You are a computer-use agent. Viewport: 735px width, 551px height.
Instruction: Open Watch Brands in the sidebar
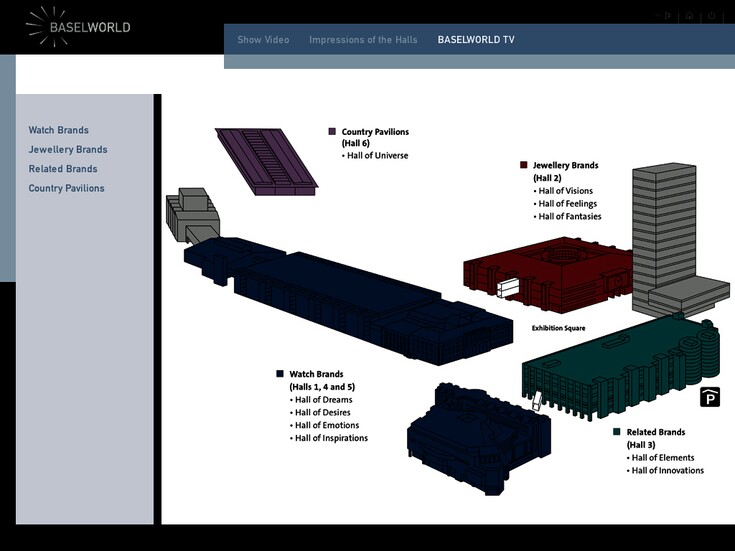point(58,130)
